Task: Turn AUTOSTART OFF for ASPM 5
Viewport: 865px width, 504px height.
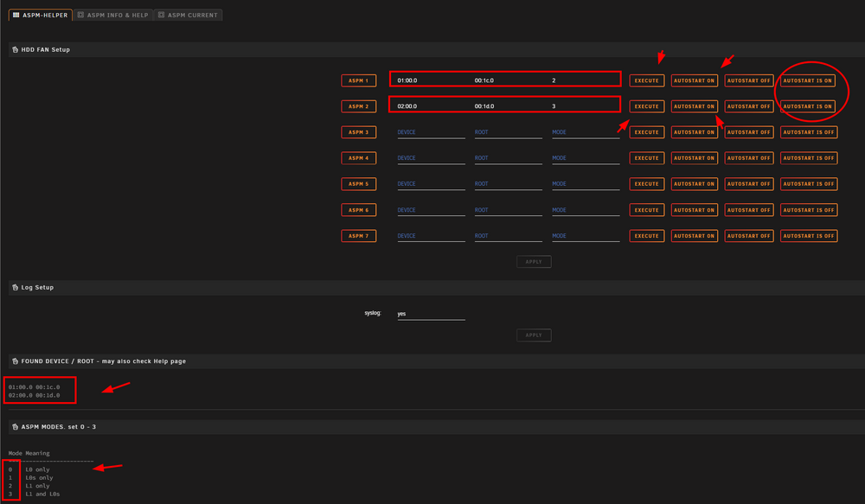Action: tap(748, 184)
